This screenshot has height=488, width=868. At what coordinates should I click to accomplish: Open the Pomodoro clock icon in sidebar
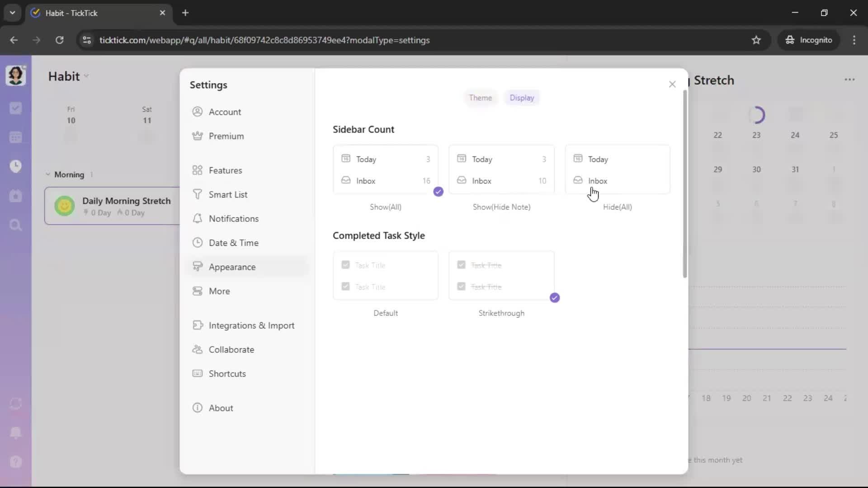pyautogui.click(x=15, y=166)
